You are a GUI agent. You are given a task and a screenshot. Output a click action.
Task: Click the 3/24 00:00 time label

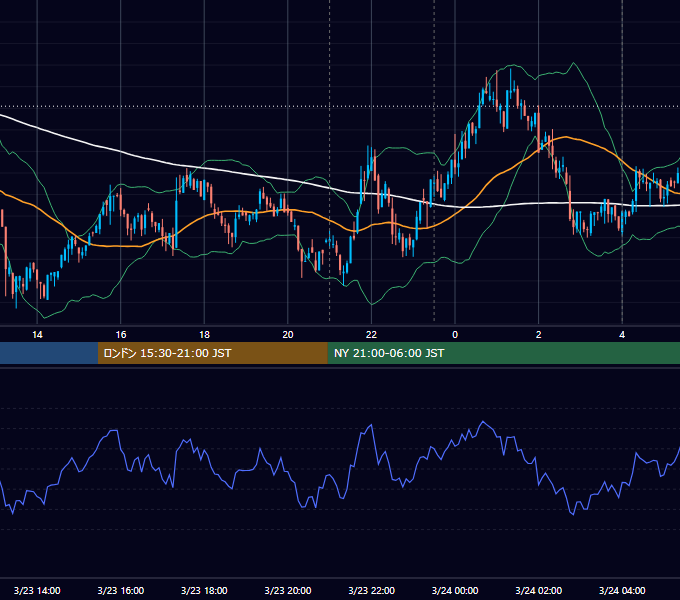click(455, 590)
